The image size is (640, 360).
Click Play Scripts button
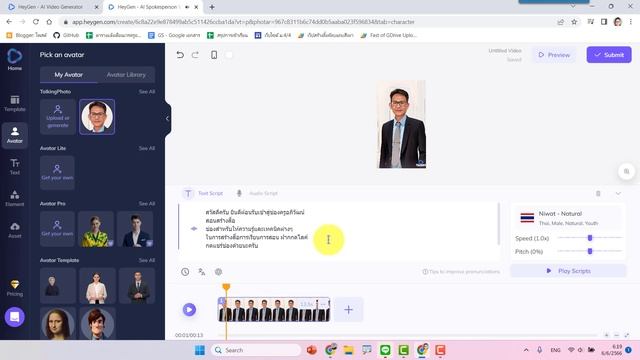(568, 271)
